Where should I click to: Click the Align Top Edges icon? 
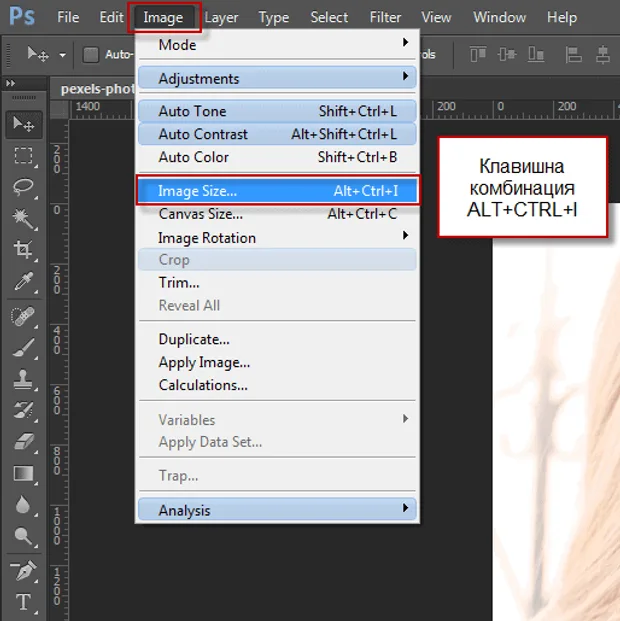pyautogui.click(x=478, y=54)
